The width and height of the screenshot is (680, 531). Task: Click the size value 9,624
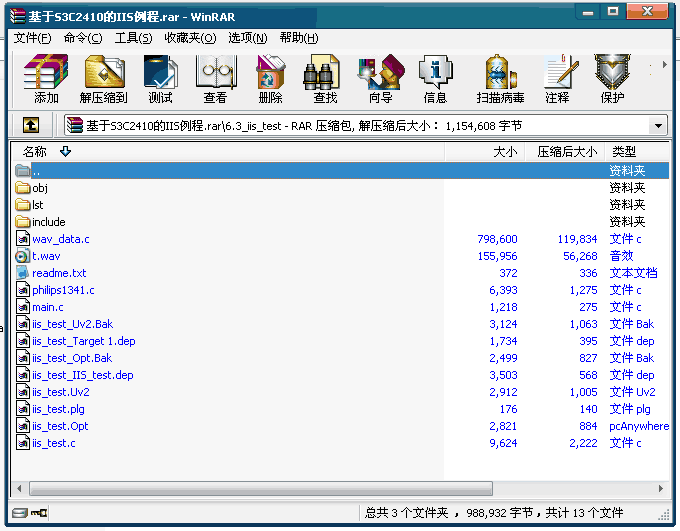tap(503, 443)
